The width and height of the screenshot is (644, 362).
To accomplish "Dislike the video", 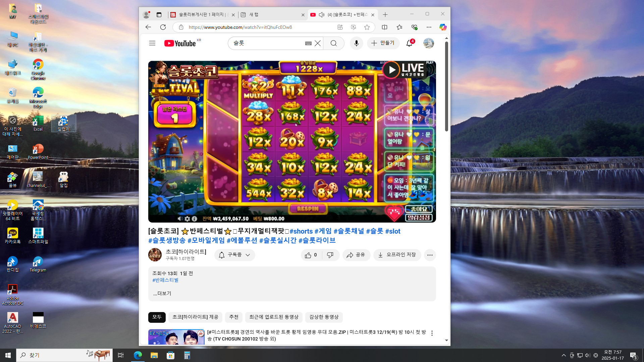I will (330, 255).
